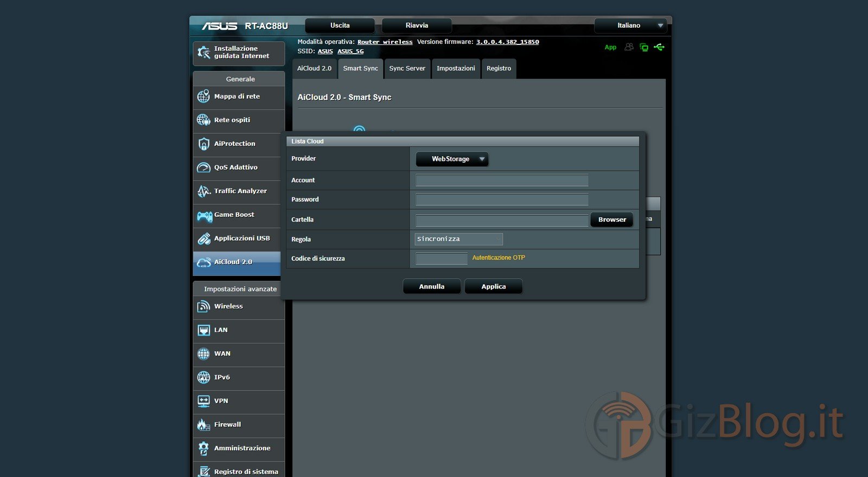868x477 pixels.
Task: Click the Applica button
Action: tap(494, 287)
